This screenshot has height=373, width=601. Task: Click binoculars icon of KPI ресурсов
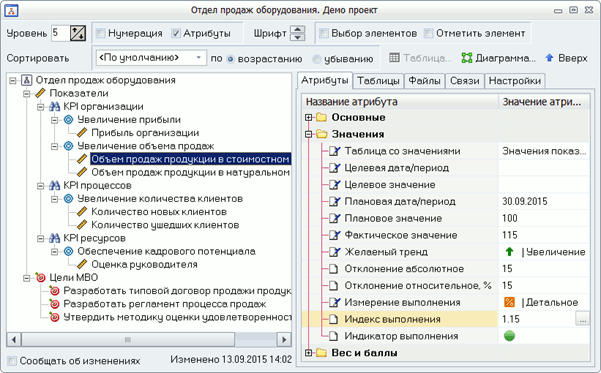coord(54,238)
